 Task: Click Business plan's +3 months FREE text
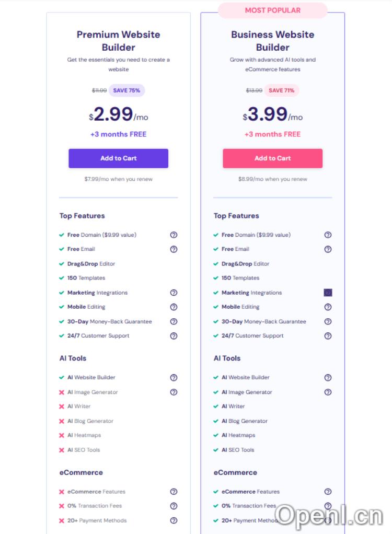[x=272, y=134]
